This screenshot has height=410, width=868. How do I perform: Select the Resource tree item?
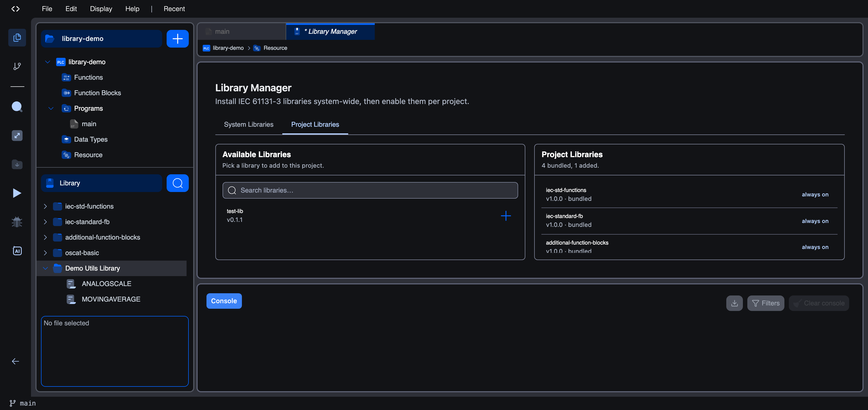(x=88, y=155)
